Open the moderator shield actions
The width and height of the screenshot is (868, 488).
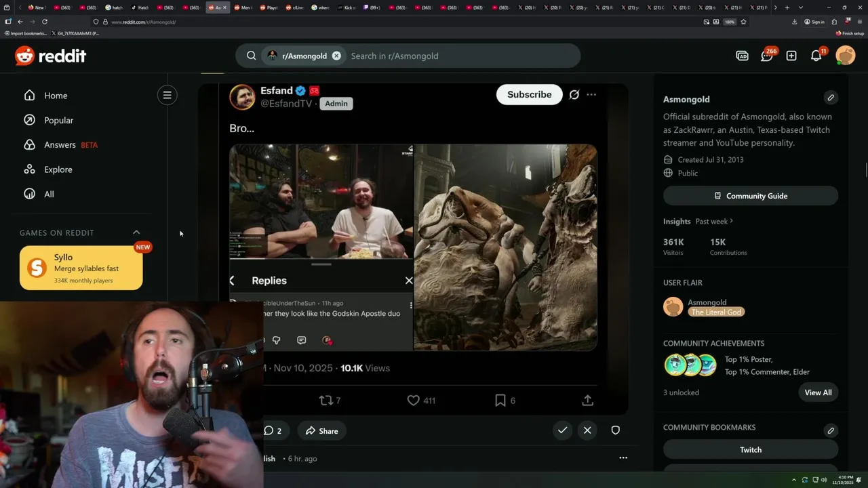pyautogui.click(x=615, y=430)
